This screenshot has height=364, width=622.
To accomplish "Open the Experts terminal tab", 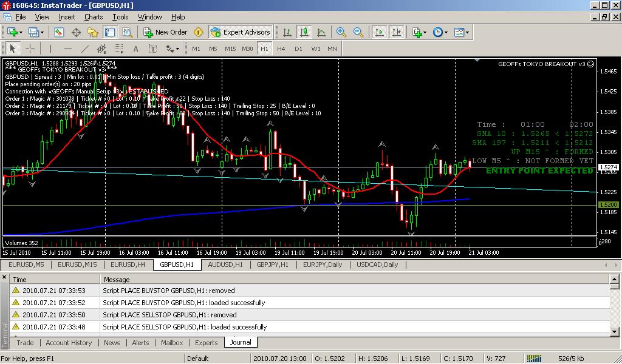I will pos(207,343).
